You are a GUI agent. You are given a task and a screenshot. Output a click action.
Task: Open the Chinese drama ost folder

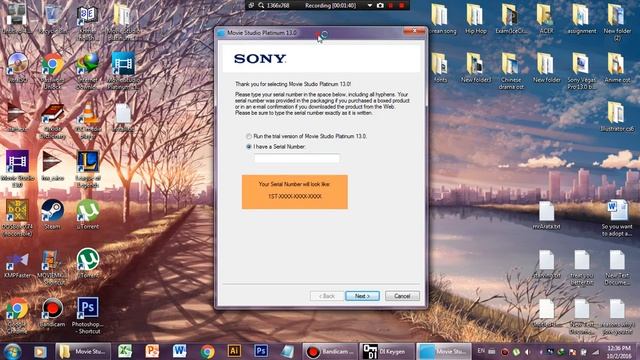click(511, 71)
